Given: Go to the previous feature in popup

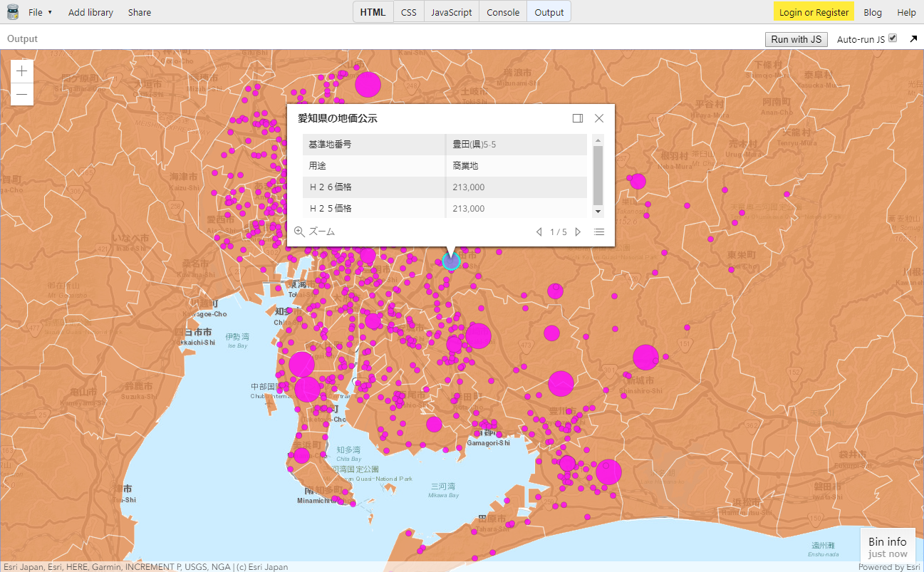Looking at the screenshot, I should pyautogui.click(x=539, y=232).
